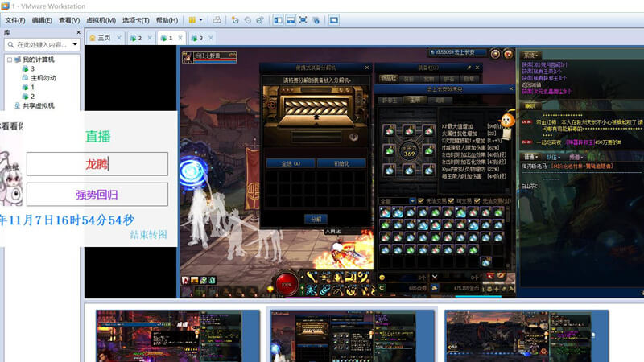644x362 pixels.
Task: Open the third VM thumbnail at bottom
Action: point(526,335)
